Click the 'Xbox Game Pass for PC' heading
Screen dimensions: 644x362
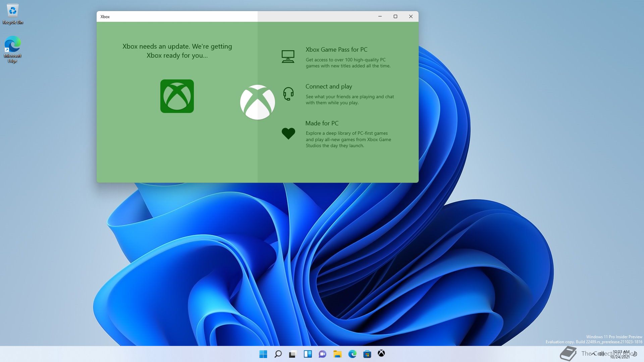tap(336, 50)
